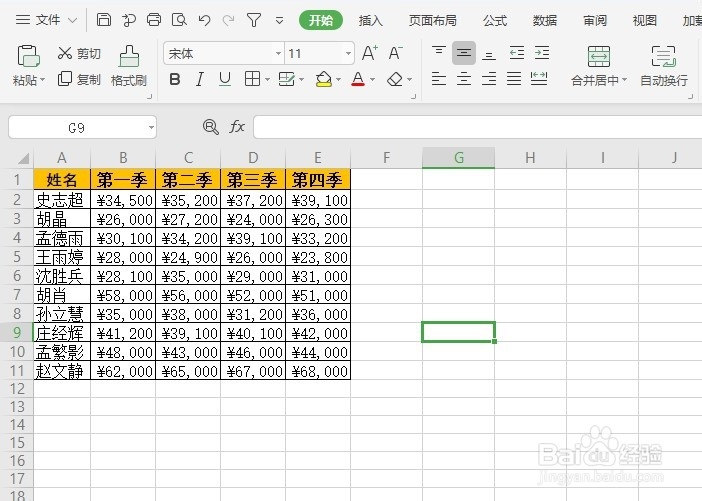Click the Undo arrow
The width and height of the screenshot is (702, 501).
click(x=204, y=20)
